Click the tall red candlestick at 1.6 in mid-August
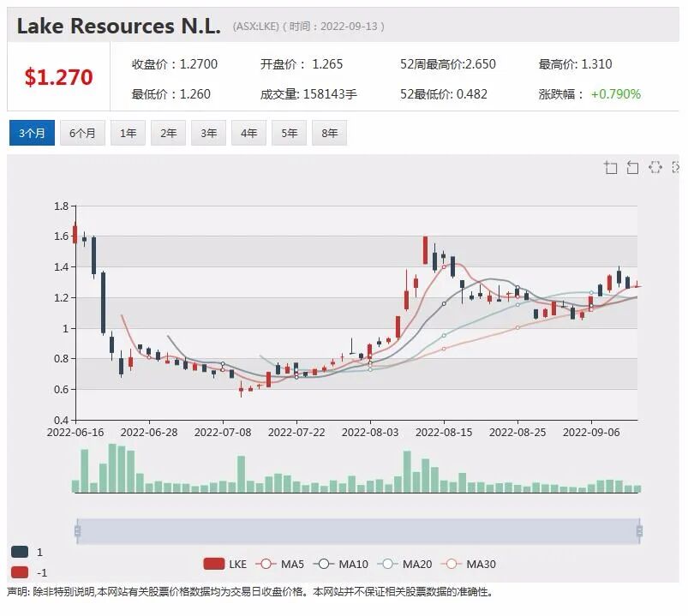 [x=425, y=250]
